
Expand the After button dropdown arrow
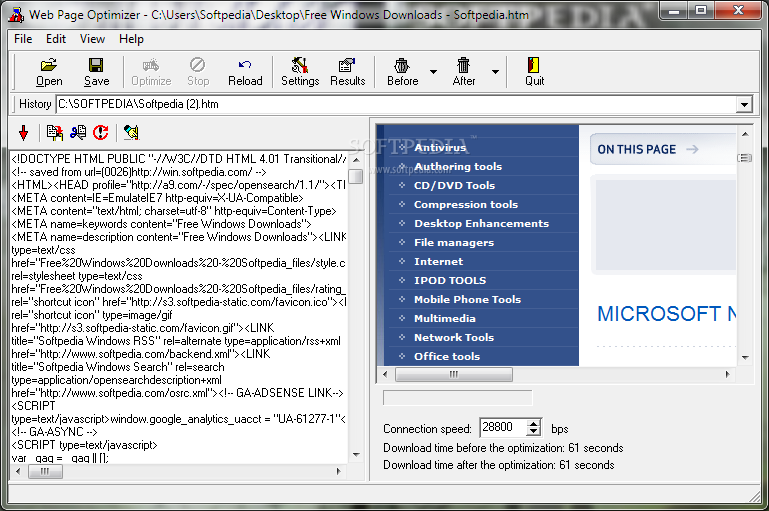click(x=495, y=72)
